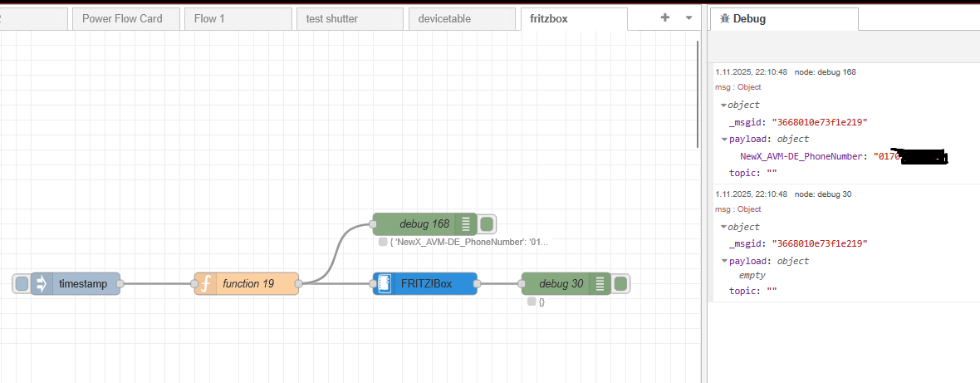The height and width of the screenshot is (383, 980).
Task: Toggle debug 168 node output button
Action: (x=488, y=223)
